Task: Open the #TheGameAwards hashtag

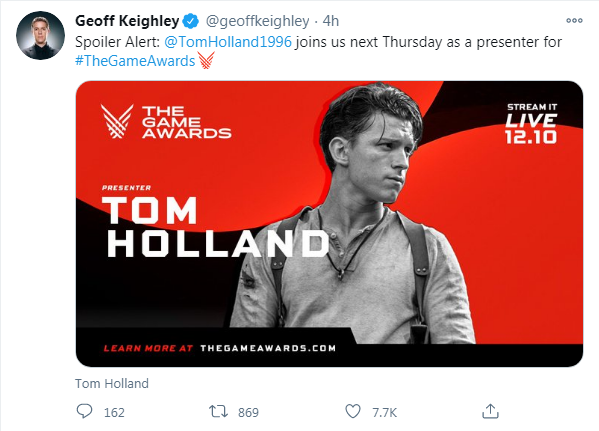Action: pos(135,61)
